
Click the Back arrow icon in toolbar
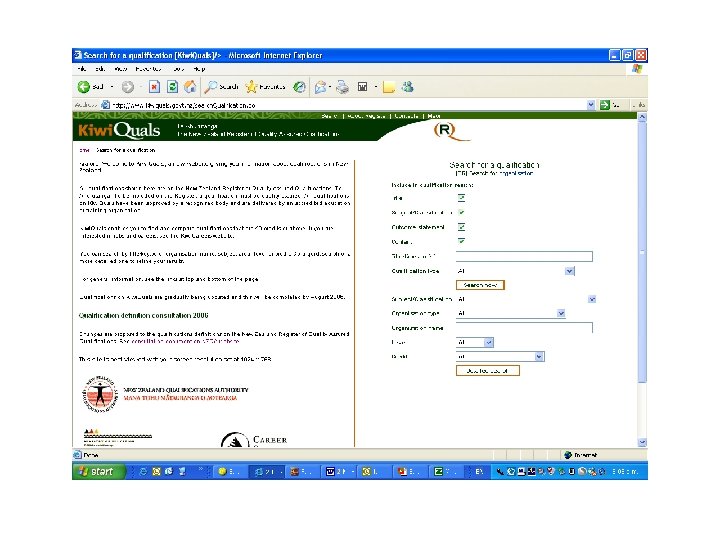coord(84,87)
